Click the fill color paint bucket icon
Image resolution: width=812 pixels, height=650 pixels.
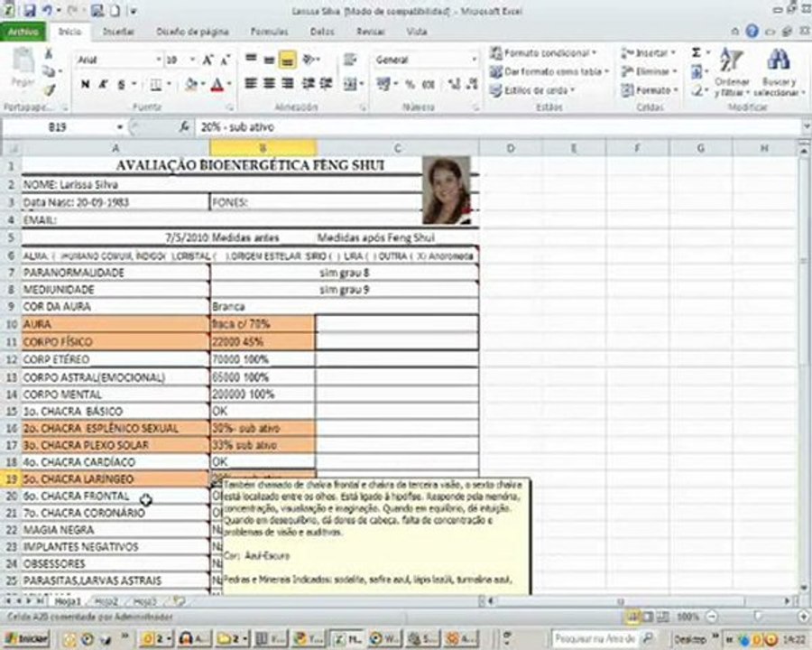point(191,84)
